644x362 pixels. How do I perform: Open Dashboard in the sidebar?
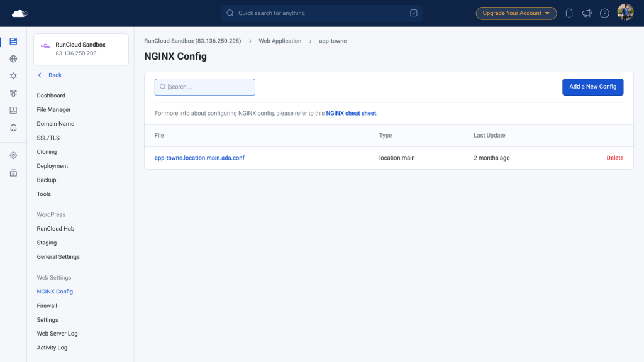point(51,96)
